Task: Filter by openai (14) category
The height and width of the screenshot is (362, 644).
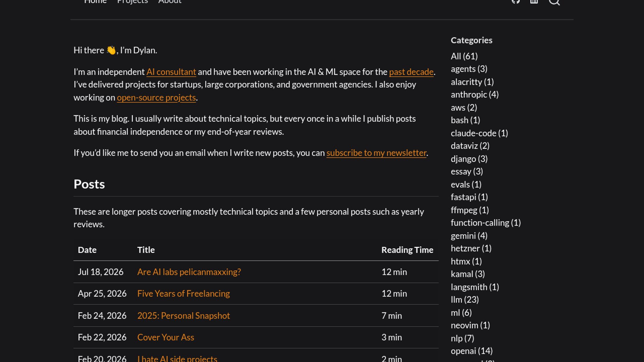Action: (x=472, y=351)
